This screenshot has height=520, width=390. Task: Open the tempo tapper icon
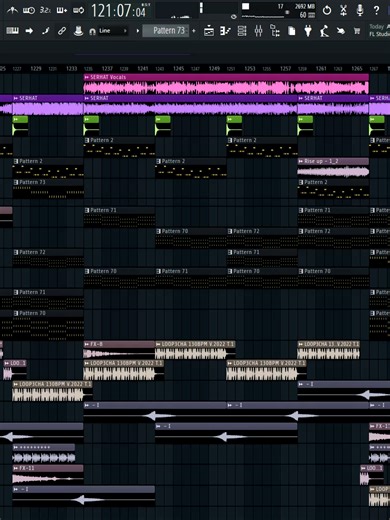tap(324, 31)
